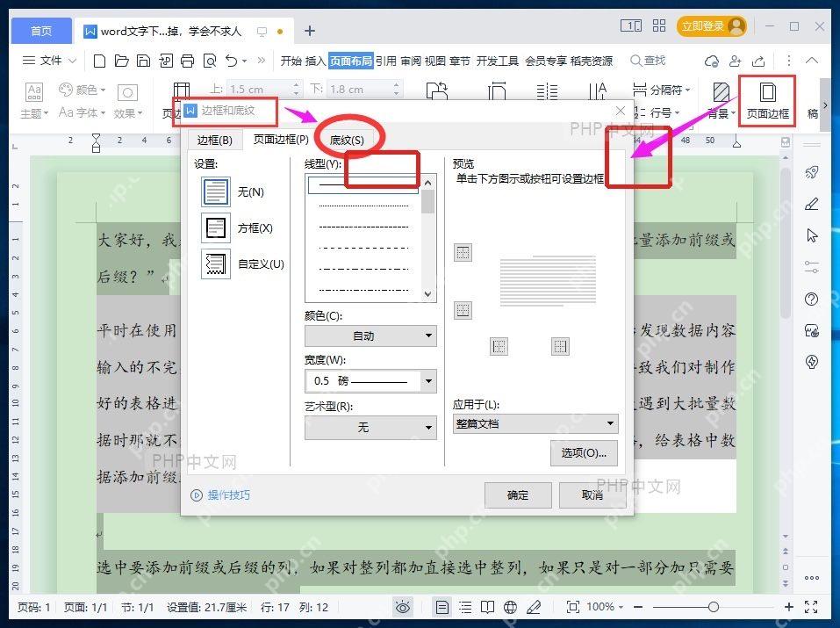Screen dimensions: 840x628
Task: Click the line style list scroll-down arrow
Action: click(427, 294)
